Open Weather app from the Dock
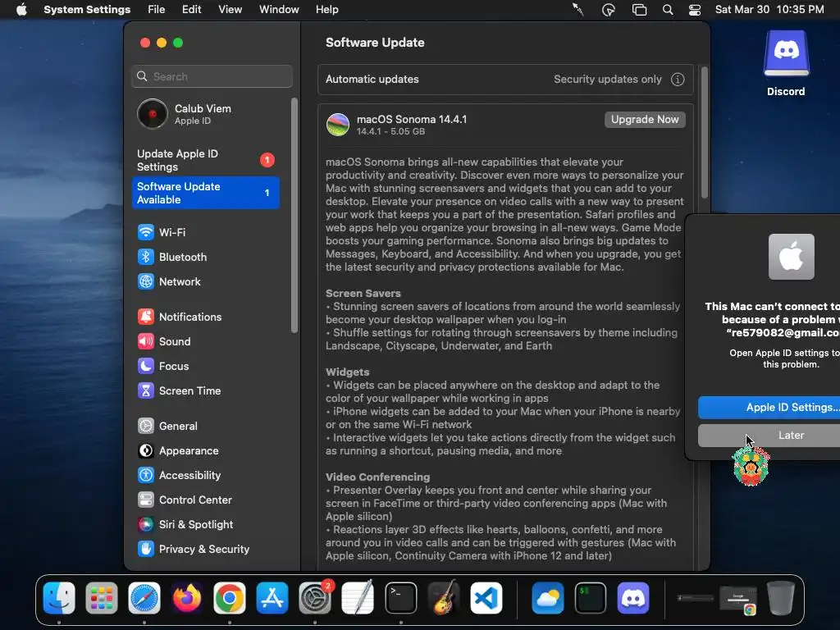The height and width of the screenshot is (630, 840). (547, 598)
